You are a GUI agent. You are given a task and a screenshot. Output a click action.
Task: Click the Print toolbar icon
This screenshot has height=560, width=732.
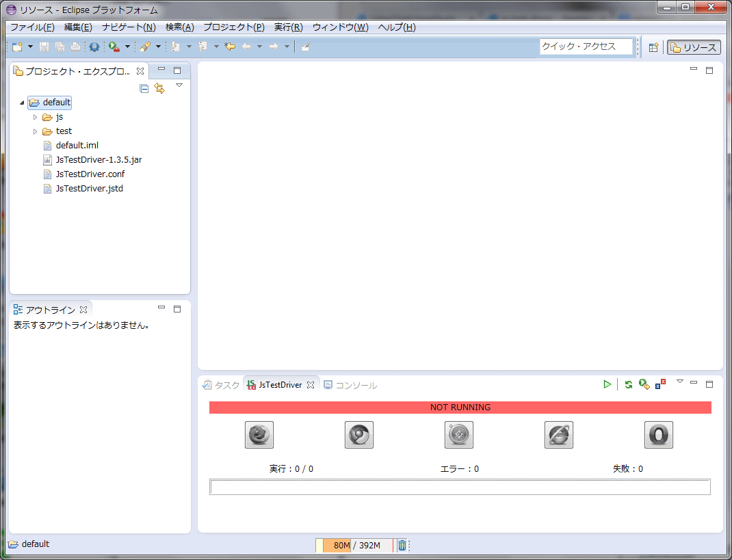pyautogui.click(x=75, y=46)
